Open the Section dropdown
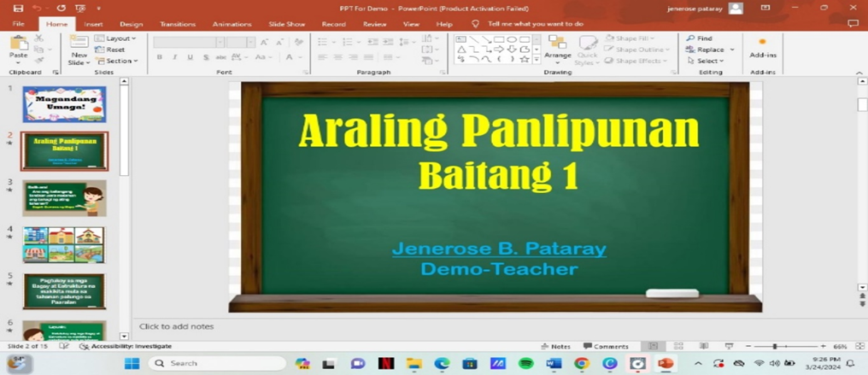The height and width of the screenshot is (375, 868). tap(115, 61)
